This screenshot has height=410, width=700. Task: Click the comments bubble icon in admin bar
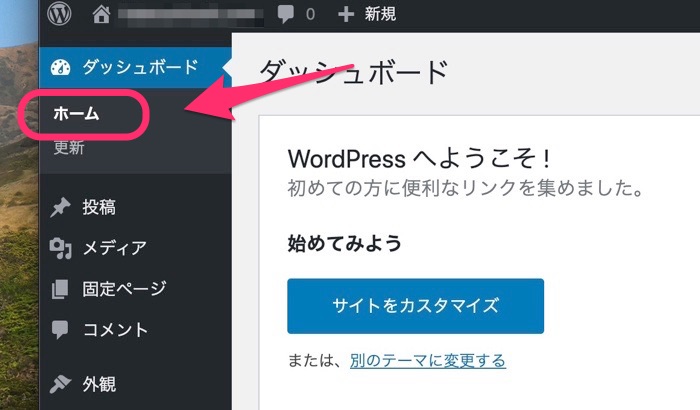pos(286,14)
